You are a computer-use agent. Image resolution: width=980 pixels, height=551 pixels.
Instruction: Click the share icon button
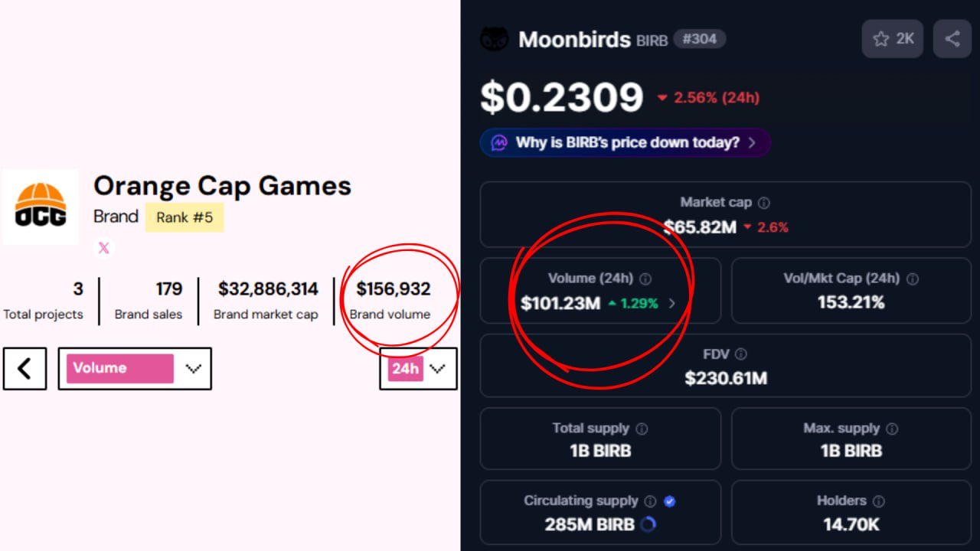952,38
